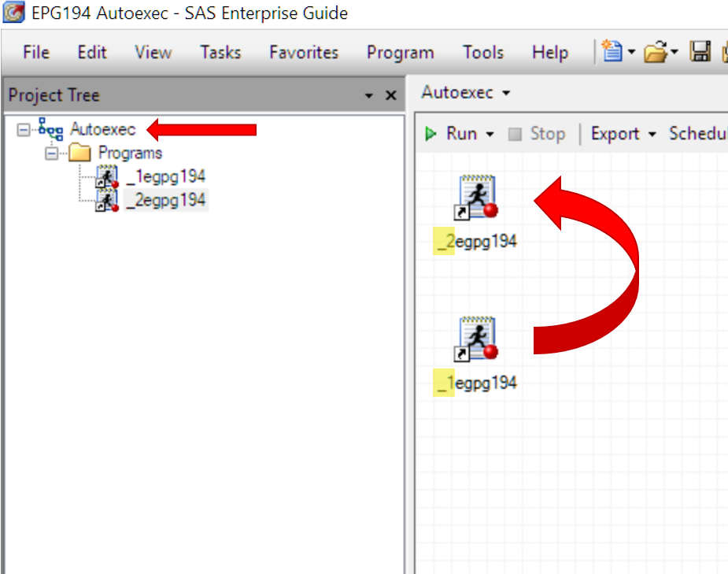Collapse the Autoexec node in Project Tree
This screenshot has height=574, width=728.
click(x=23, y=130)
